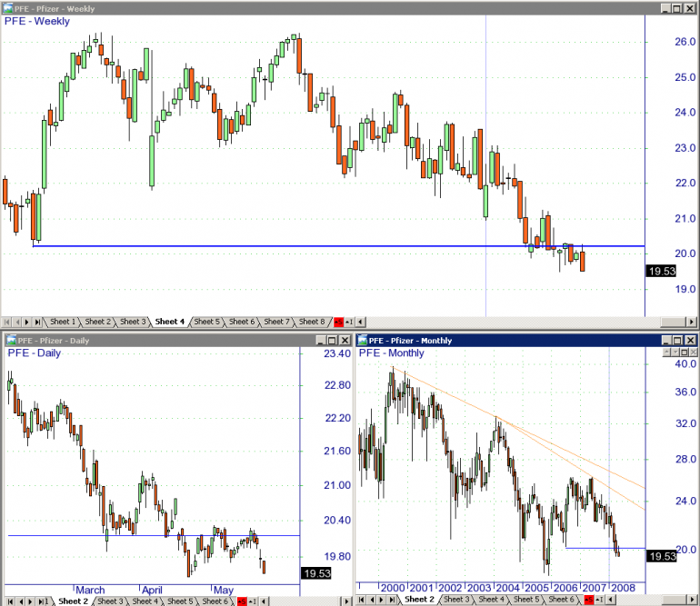Click the PFE - Daily chart title
Screen dimensions: 700x606
tap(34, 353)
